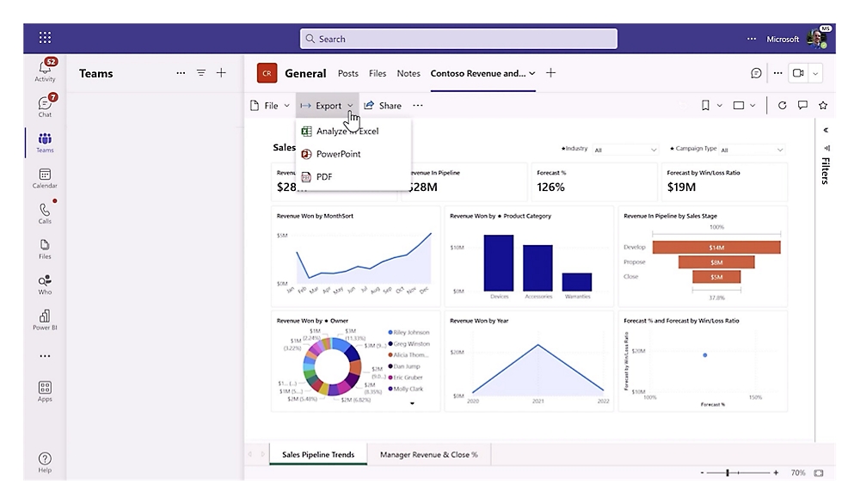Refresh the report visuals
This screenshot has width=860, height=504.
[x=782, y=105]
